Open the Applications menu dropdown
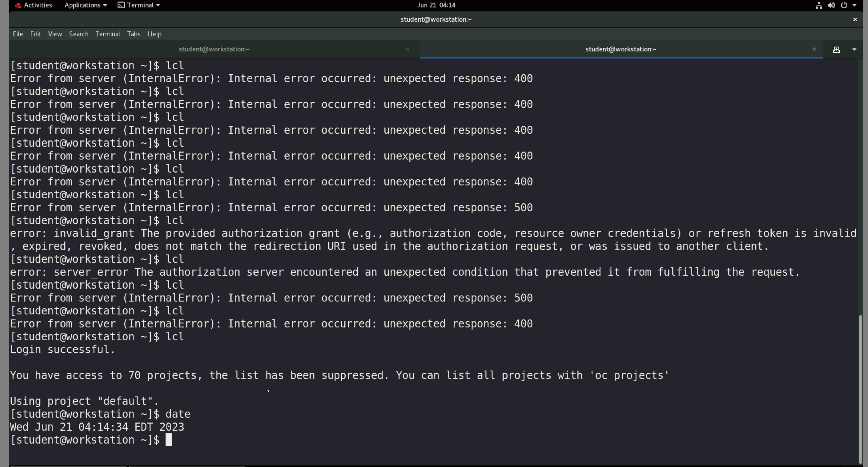The image size is (868, 467). tap(85, 5)
